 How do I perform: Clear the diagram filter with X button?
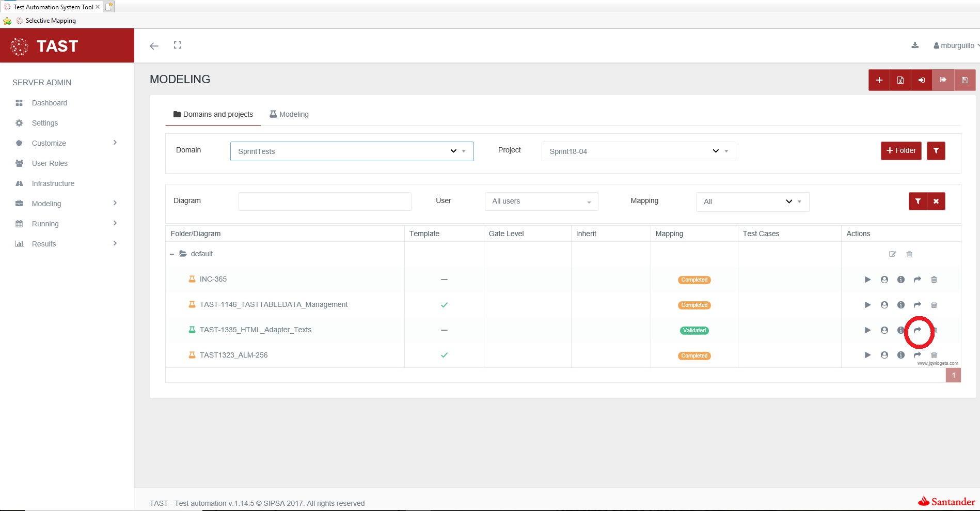coord(936,202)
